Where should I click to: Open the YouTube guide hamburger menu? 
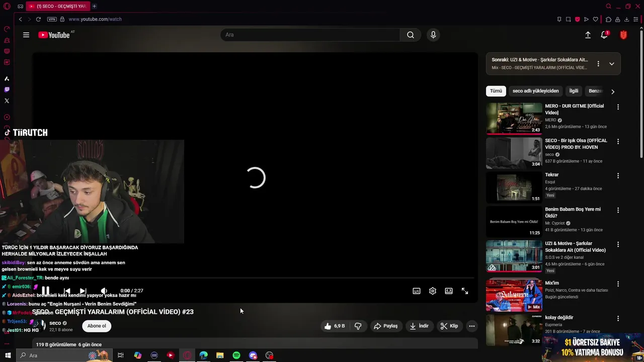pos(26,35)
